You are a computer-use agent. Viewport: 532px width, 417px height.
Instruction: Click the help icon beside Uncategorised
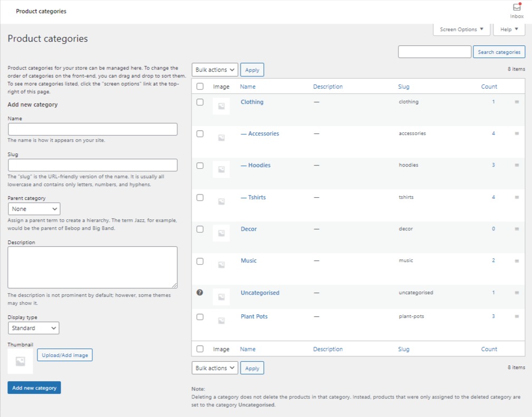(x=200, y=293)
